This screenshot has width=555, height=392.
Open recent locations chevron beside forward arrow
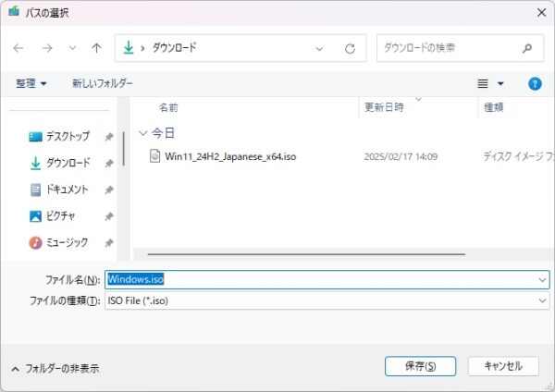[72, 48]
